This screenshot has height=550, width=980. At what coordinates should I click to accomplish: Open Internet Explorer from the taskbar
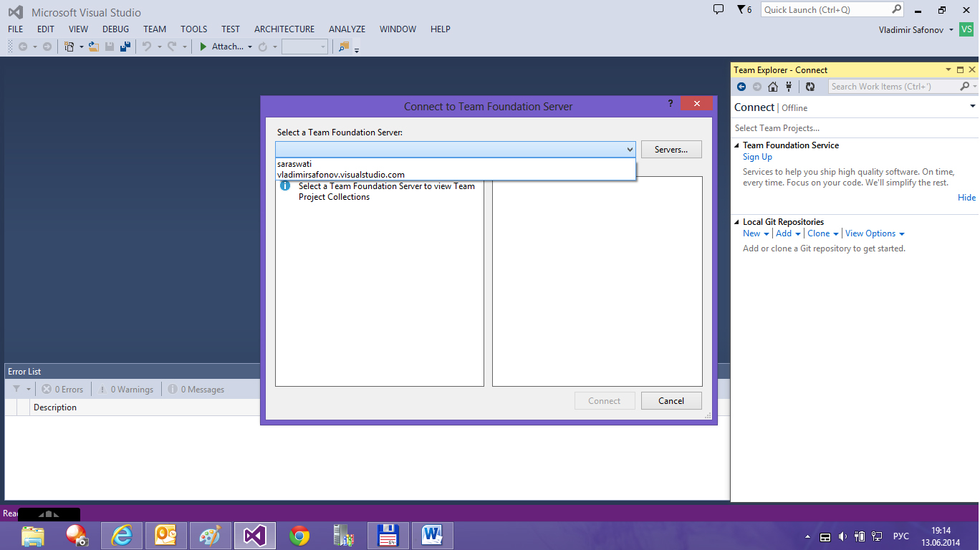(x=122, y=536)
